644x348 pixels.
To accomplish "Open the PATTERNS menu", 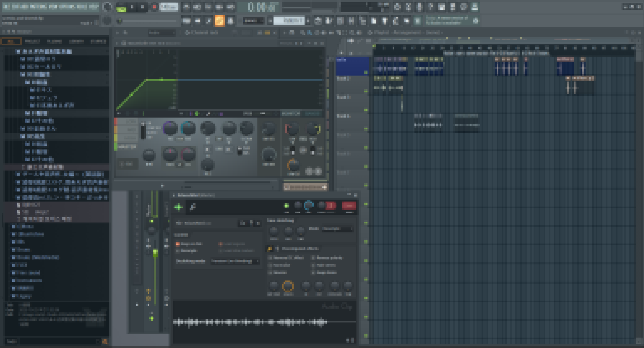I will tap(38, 7).
